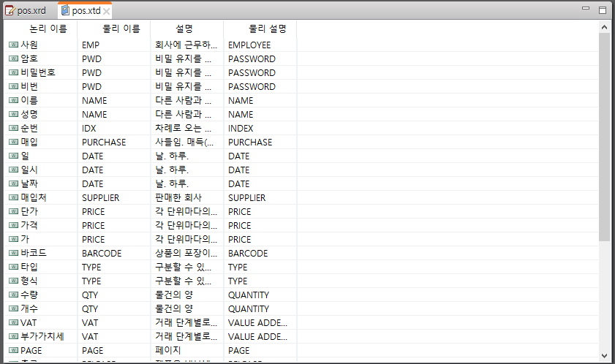This screenshot has width=615, height=364.
Task: Click the scrollbar down arrow
Action: (604, 356)
